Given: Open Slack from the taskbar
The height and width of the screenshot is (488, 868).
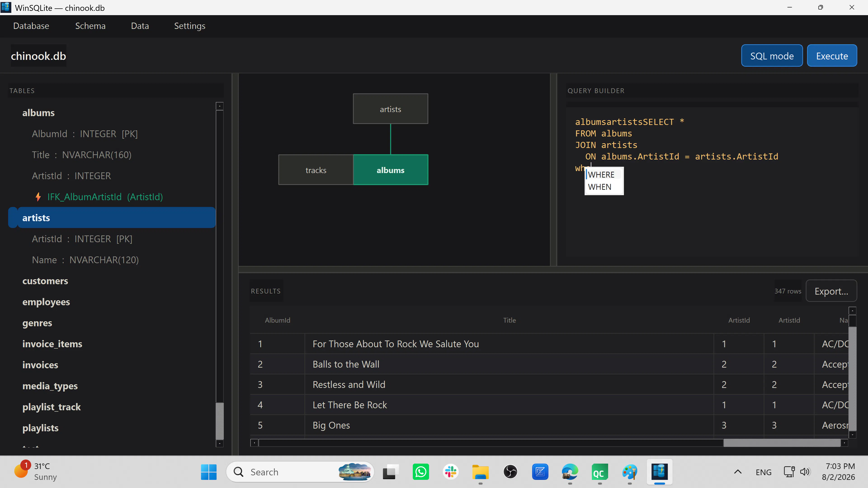Looking at the screenshot, I should click(451, 472).
